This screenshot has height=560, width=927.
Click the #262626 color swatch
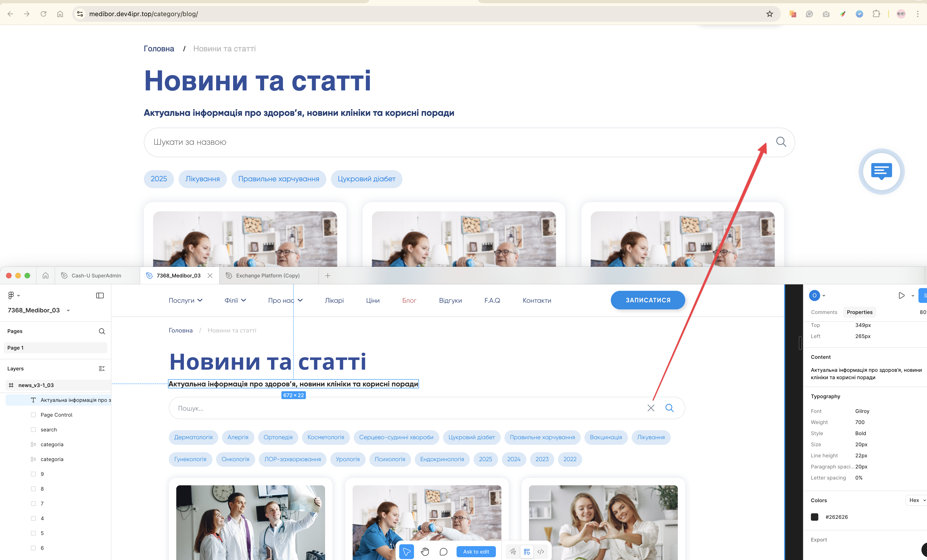click(x=815, y=517)
